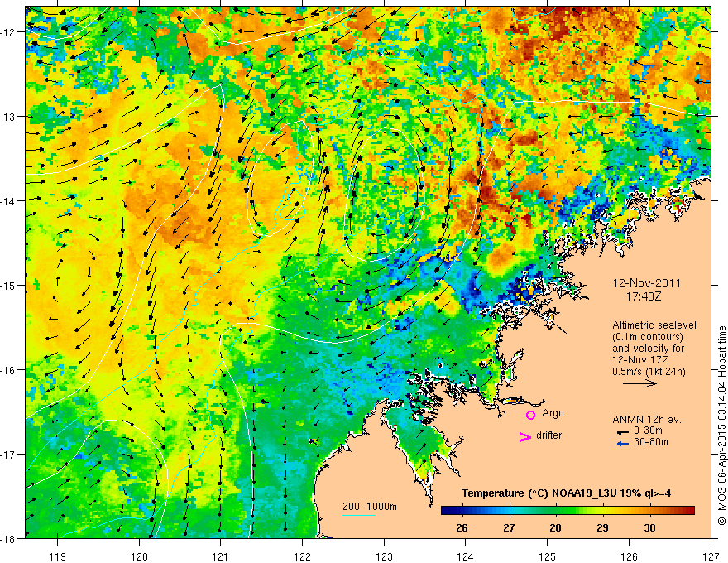The height and width of the screenshot is (563, 728).
Task: Click the longitude label 123
Action: click(x=384, y=556)
